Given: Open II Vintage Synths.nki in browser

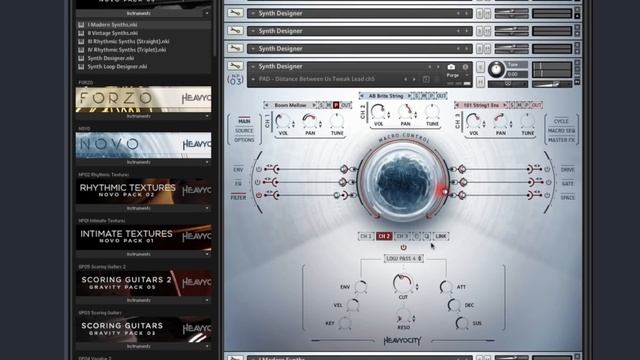Looking at the screenshot, I should click(x=113, y=33).
